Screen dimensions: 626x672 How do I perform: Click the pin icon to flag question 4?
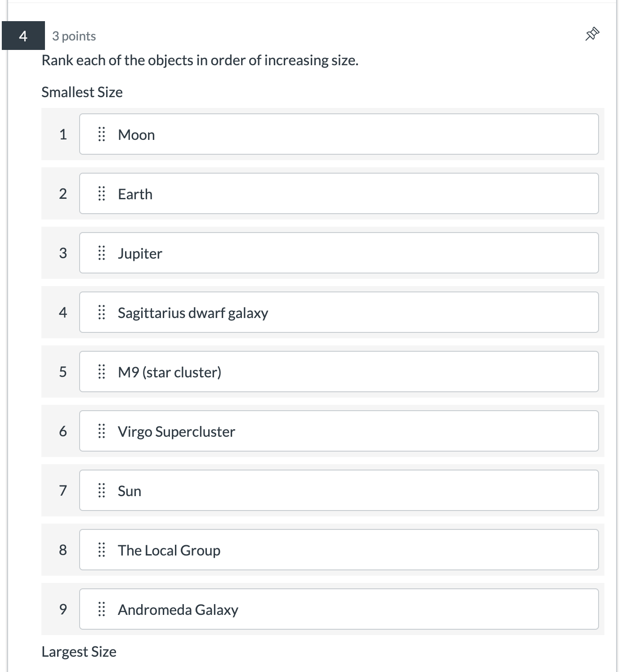tap(592, 33)
